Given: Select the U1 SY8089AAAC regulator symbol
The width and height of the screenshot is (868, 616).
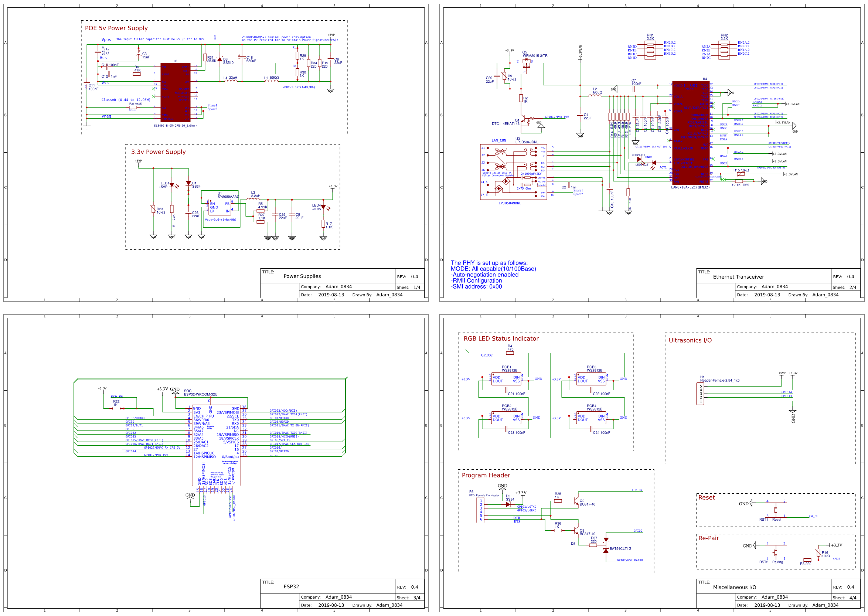Looking at the screenshot, I should coord(219,207).
